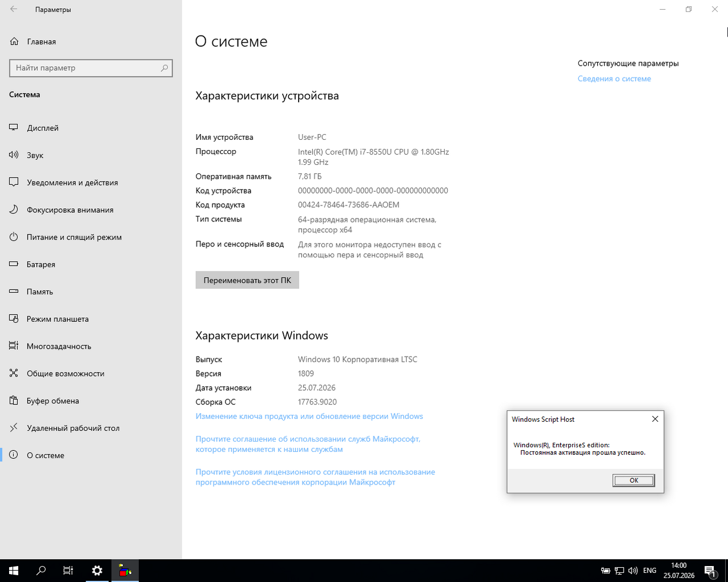728x582 pixels.
Task: Open Task View on the taskbar
Action: click(69, 571)
